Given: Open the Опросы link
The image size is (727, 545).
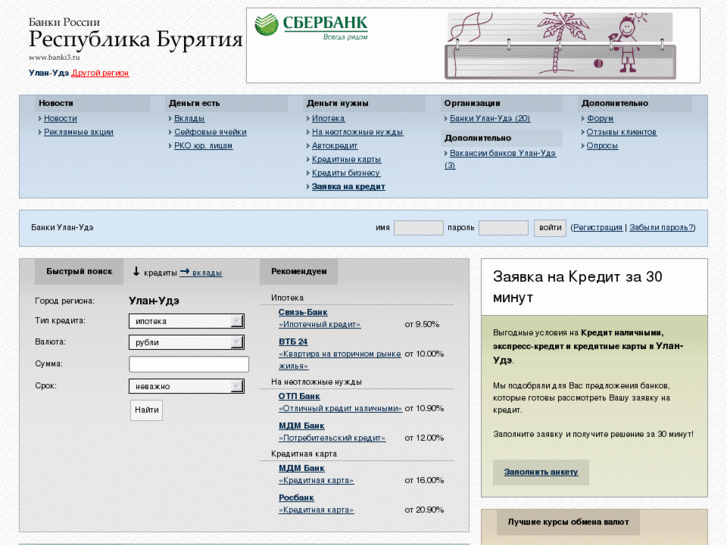Looking at the screenshot, I should tap(602, 146).
